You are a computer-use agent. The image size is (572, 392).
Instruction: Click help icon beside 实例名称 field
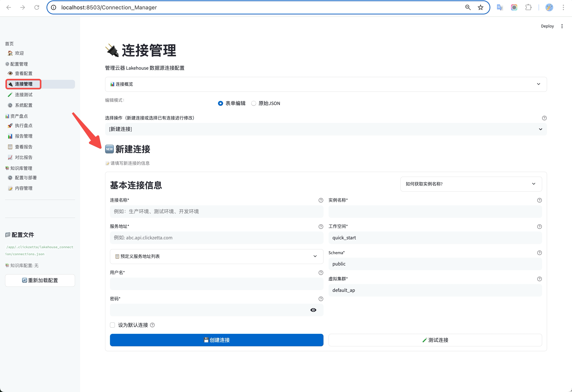539,200
